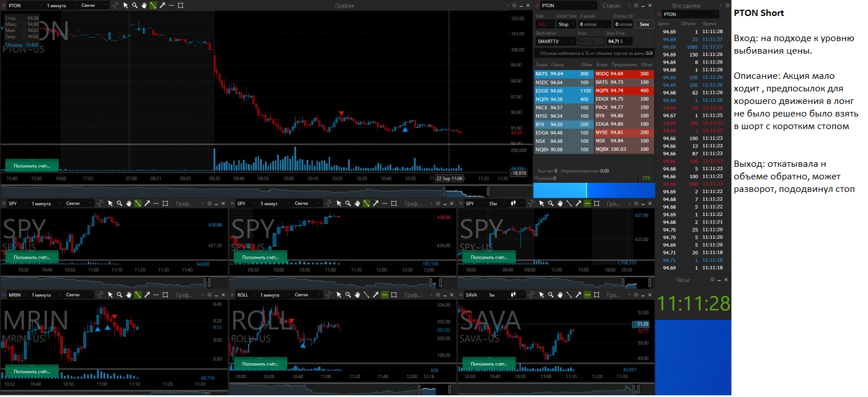Pick the horizontal line tool on PTON chart
The height and width of the screenshot is (397, 868).
171,5
